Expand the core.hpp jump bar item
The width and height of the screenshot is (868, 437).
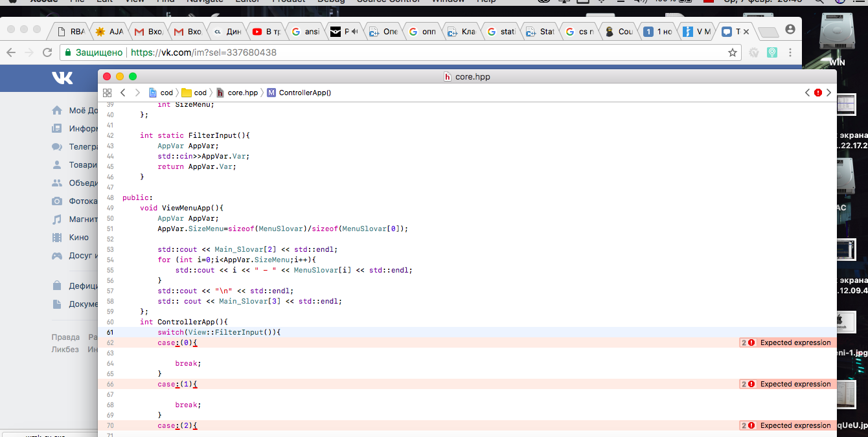(238, 93)
